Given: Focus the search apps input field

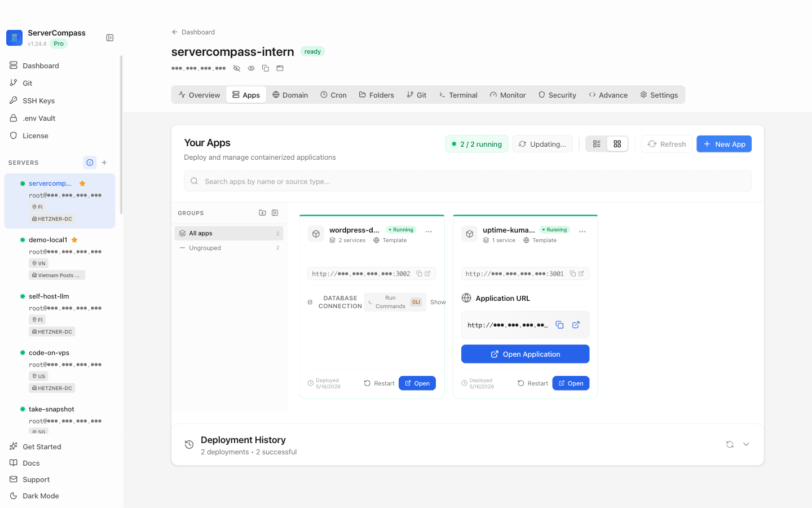Looking at the screenshot, I should click(467, 181).
